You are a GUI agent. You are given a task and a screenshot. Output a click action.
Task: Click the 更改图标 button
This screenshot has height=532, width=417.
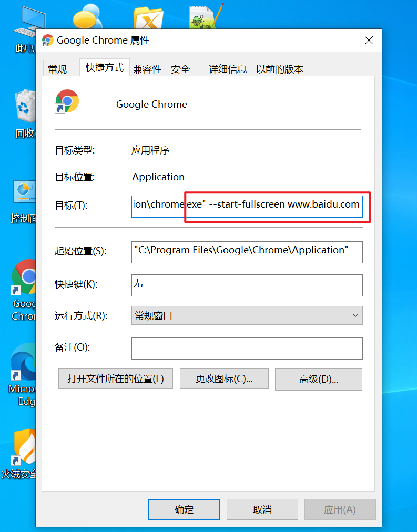click(224, 378)
